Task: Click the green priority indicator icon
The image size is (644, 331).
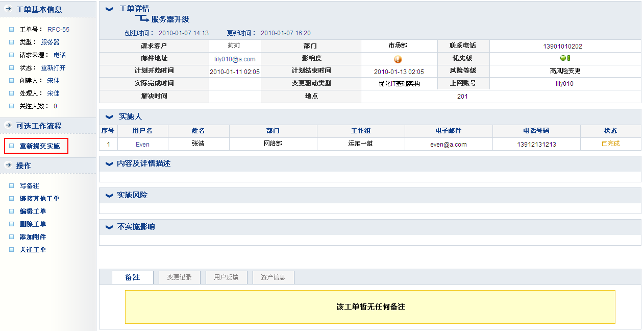Action: click(565, 58)
